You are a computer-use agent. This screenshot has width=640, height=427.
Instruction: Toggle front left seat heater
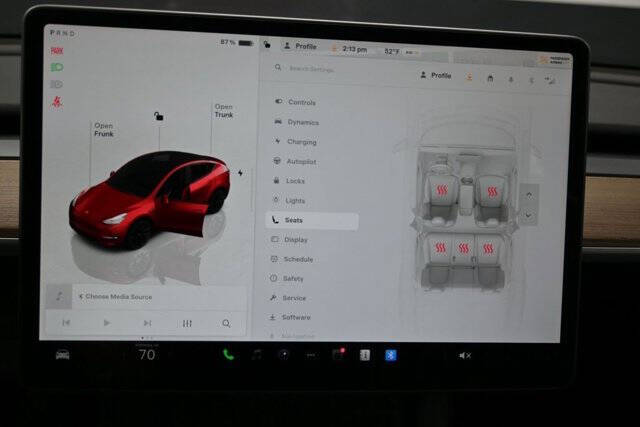[x=442, y=190]
